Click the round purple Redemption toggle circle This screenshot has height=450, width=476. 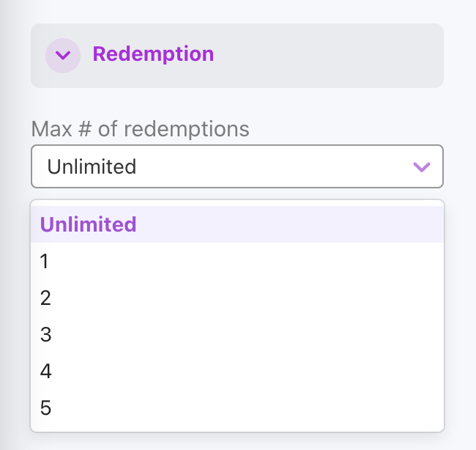click(63, 56)
